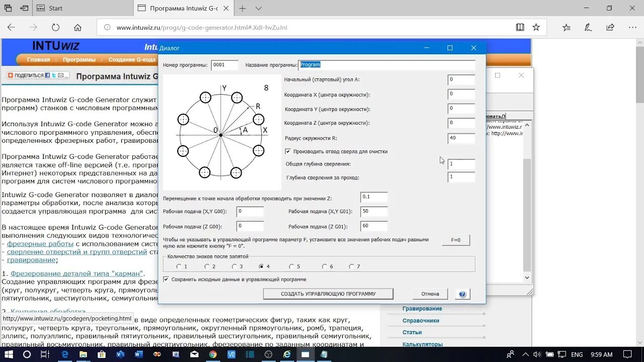Select 5 decimal places radio button
644x362 pixels.
(291, 266)
